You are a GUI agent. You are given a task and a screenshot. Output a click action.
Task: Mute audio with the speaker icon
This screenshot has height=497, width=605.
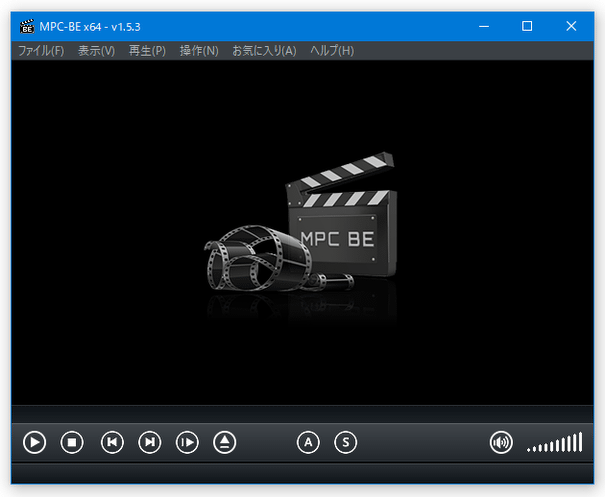point(501,442)
